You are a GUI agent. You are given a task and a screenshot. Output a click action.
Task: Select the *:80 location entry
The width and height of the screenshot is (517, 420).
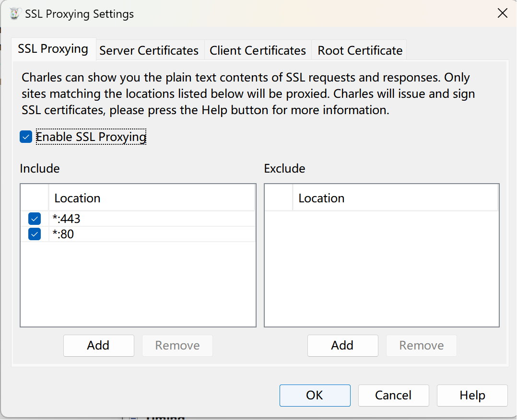[144, 234]
